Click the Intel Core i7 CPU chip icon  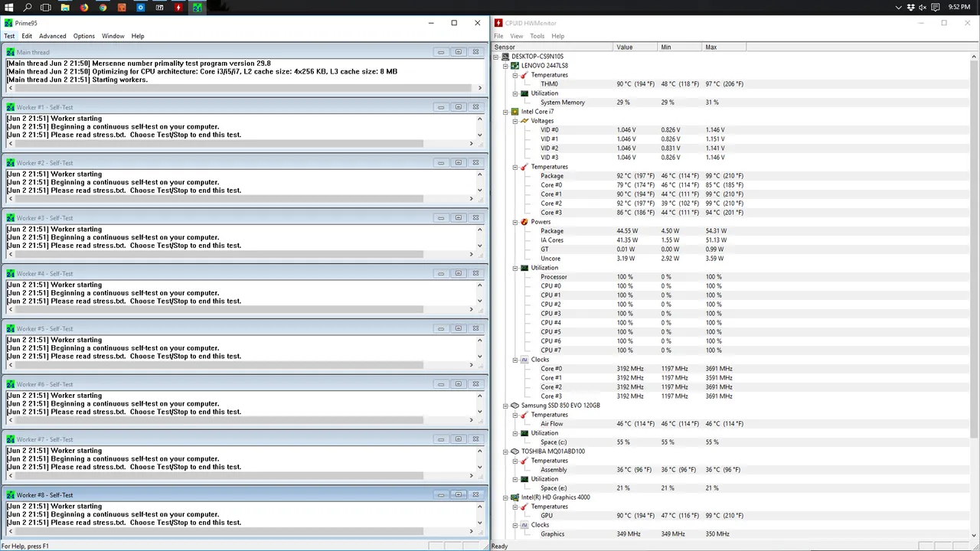[x=515, y=112]
